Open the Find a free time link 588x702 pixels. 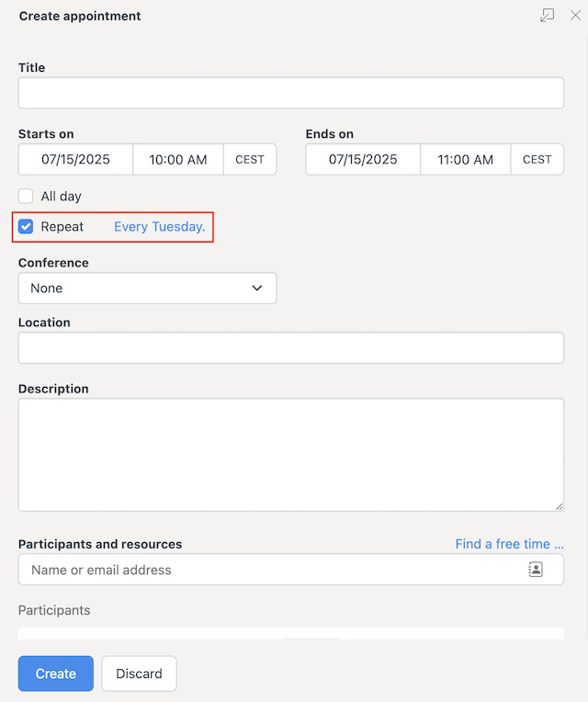tap(509, 544)
